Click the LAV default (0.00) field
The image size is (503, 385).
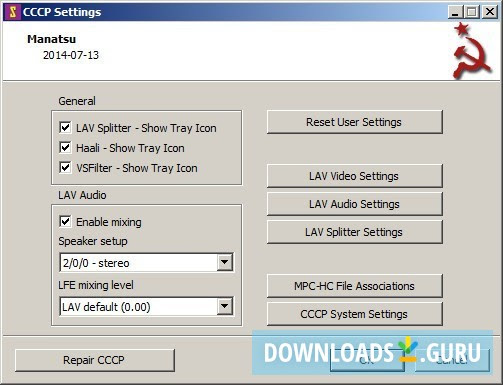(146, 306)
